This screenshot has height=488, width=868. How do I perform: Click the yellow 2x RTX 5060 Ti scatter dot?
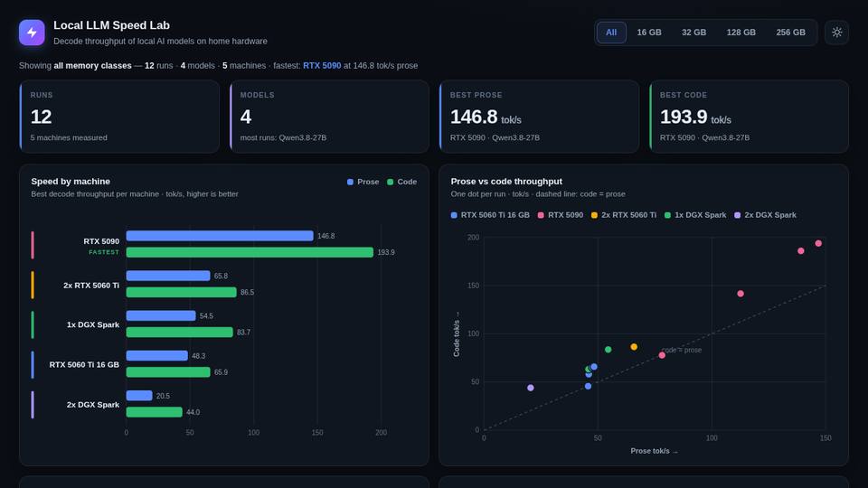pos(634,347)
